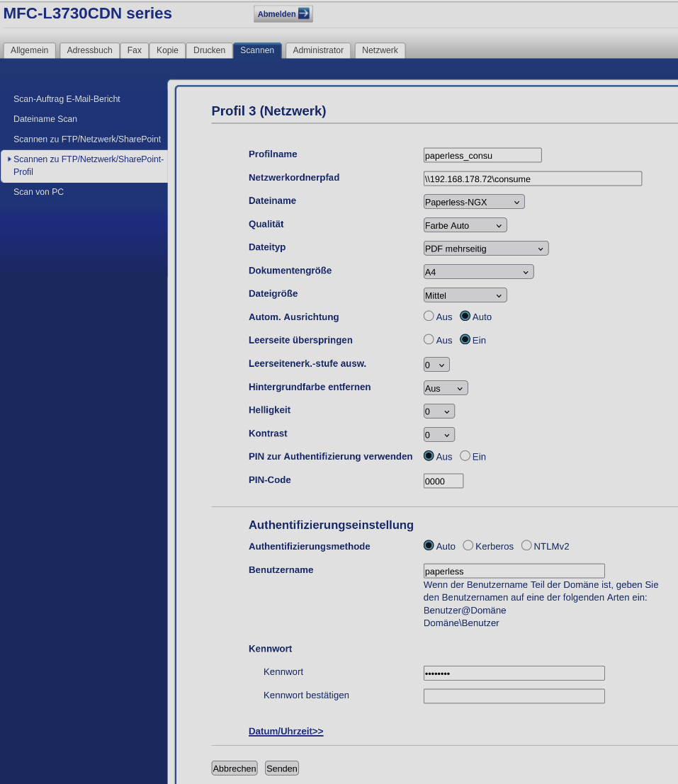Open the Dateiname dropdown
Screen dimensions: 678x784
coord(473,202)
